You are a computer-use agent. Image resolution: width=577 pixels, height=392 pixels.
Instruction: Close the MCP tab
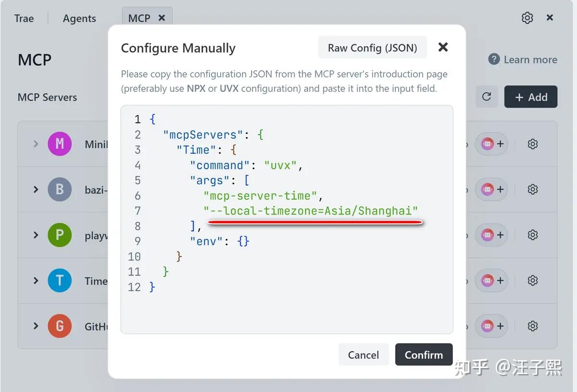(x=162, y=18)
